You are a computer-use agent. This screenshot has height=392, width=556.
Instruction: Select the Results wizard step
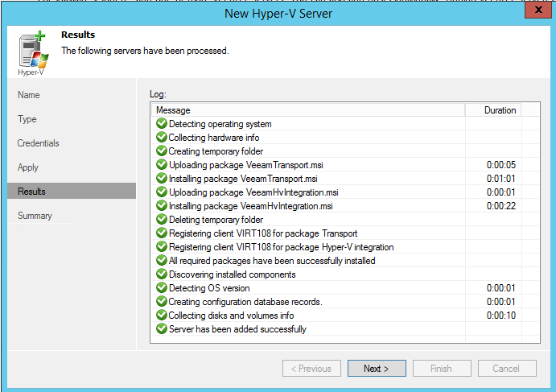point(72,192)
